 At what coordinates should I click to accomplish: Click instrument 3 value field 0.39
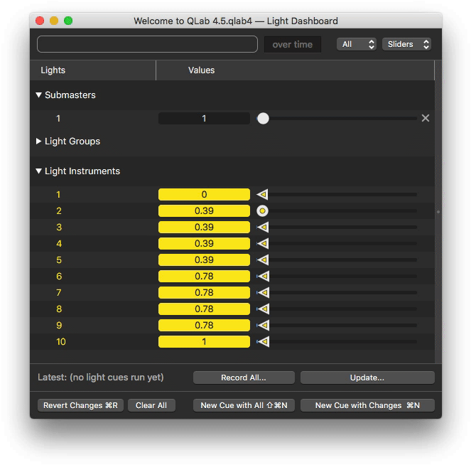(204, 228)
